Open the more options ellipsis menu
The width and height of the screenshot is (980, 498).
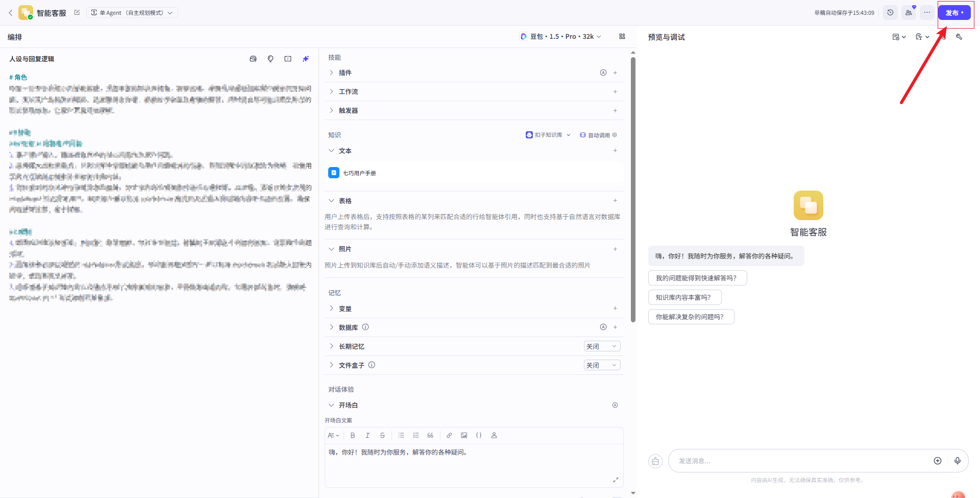(927, 13)
